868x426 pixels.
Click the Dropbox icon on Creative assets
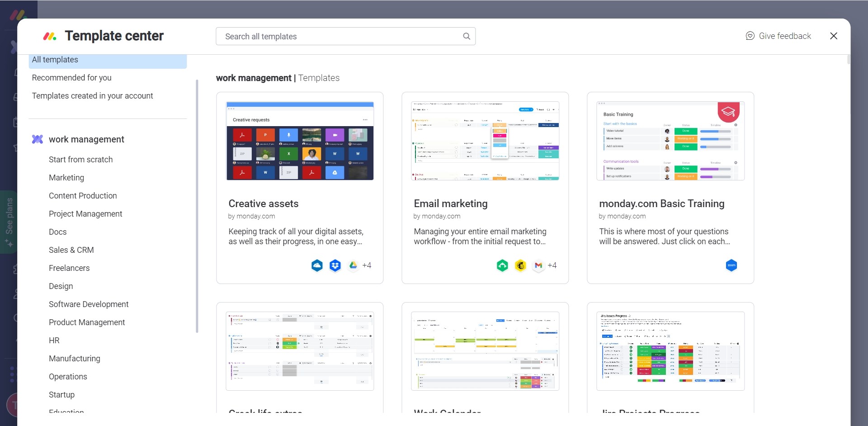tap(335, 265)
